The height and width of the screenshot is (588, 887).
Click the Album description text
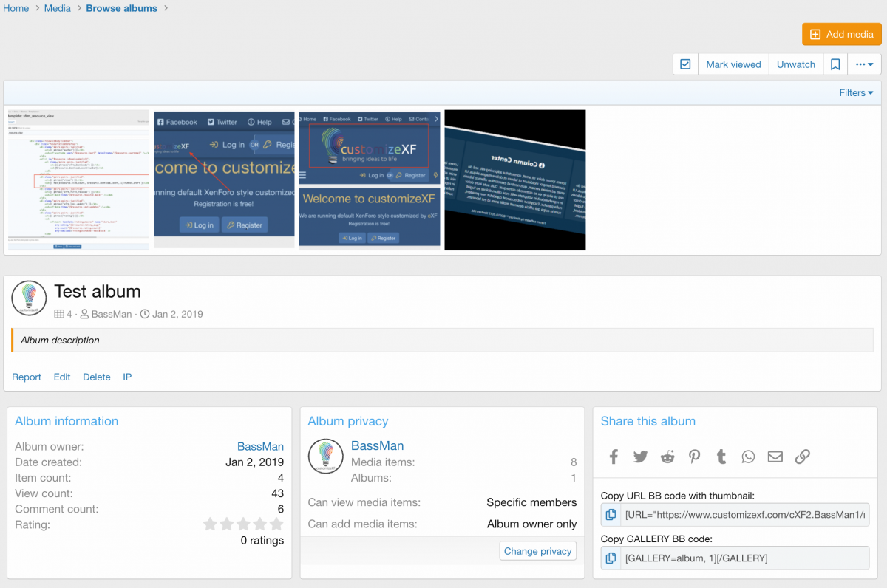click(x=60, y=340)
